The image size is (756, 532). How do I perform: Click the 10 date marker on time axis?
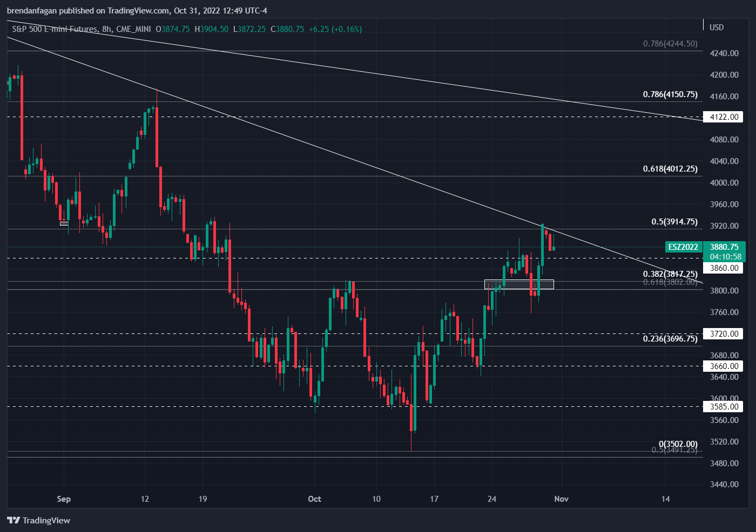pos(376,499)
